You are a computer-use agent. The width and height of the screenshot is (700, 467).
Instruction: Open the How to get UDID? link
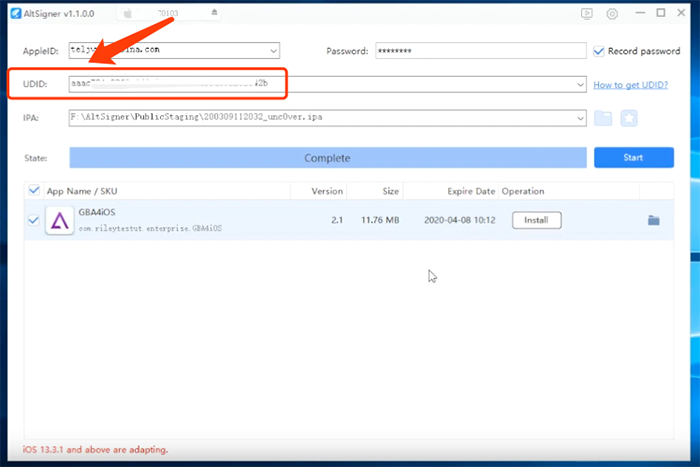[x=630, y=85]
